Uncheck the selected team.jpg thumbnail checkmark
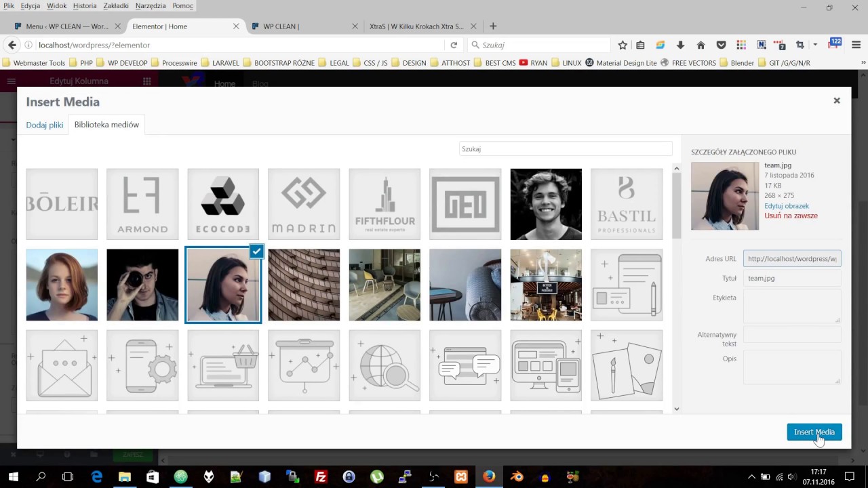868x488 pixels. pos(256,251)
